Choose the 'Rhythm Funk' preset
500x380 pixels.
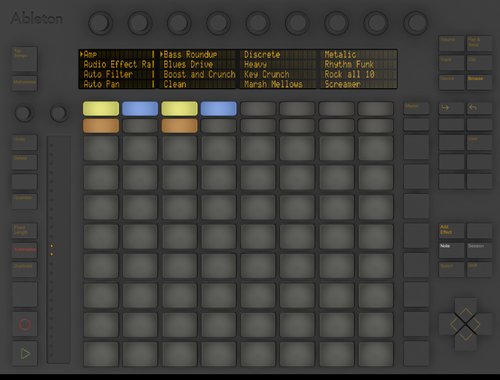pos(349,64)
